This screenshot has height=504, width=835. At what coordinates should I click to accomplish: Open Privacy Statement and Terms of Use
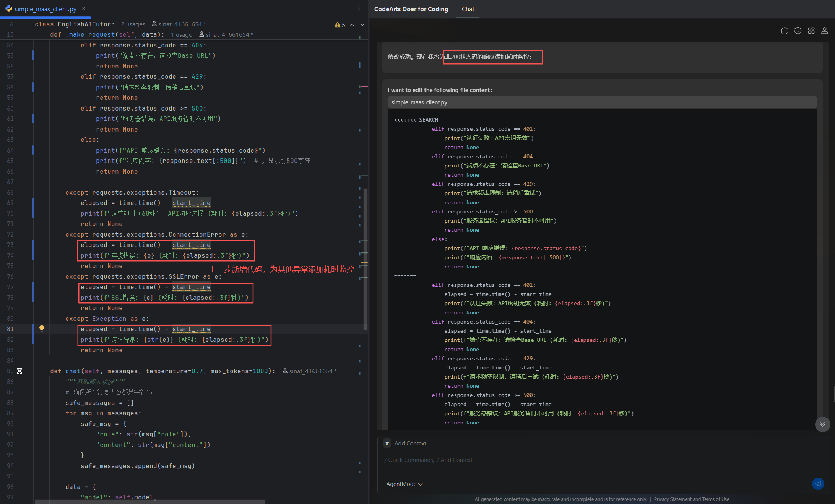691,499
